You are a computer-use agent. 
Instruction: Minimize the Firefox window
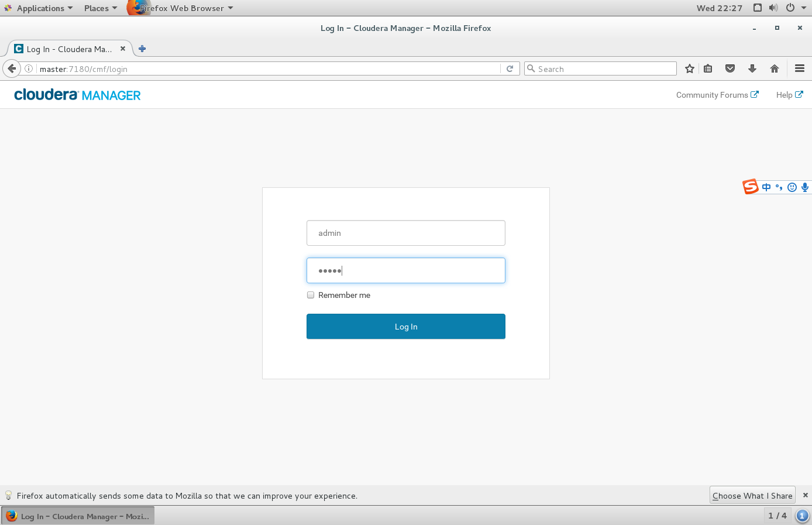click(755, 28)
